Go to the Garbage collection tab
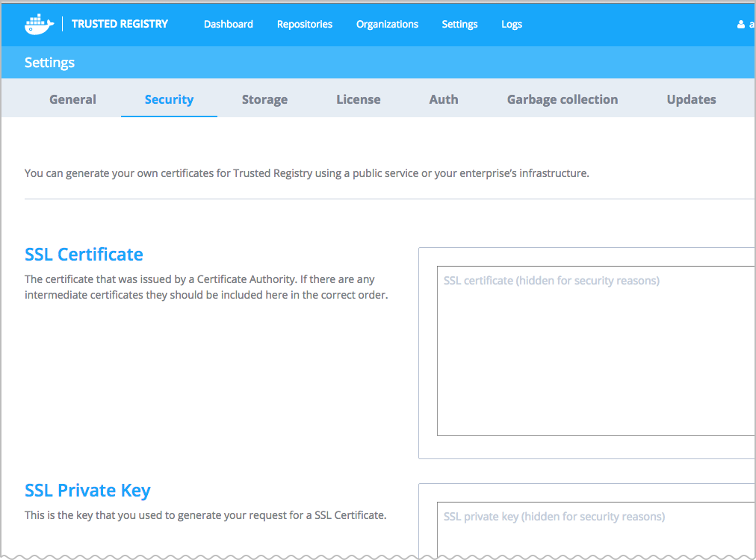The width and height of the screenshot is (756, 560). (x=562, y=99)
